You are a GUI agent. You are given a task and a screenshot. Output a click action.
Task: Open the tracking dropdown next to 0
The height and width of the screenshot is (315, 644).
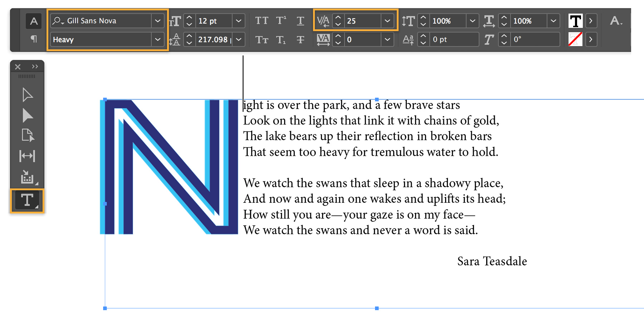[387, 39]
